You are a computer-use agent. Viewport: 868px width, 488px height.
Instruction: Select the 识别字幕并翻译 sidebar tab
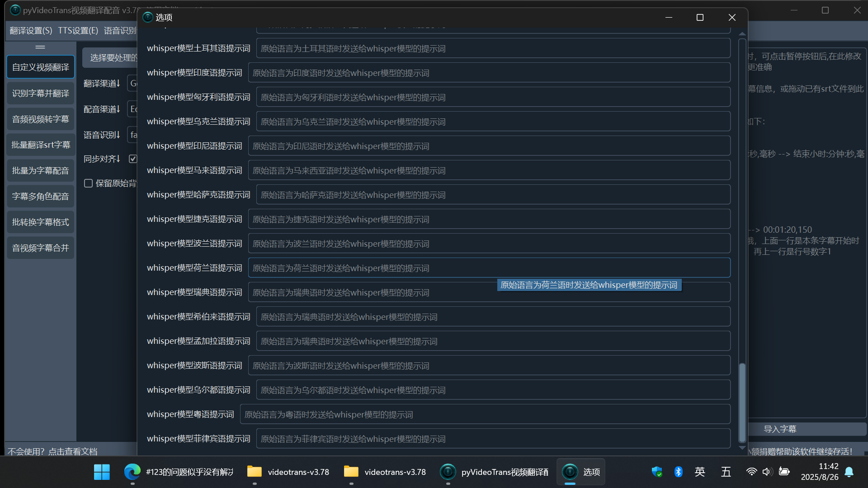[x=41, y=93]
